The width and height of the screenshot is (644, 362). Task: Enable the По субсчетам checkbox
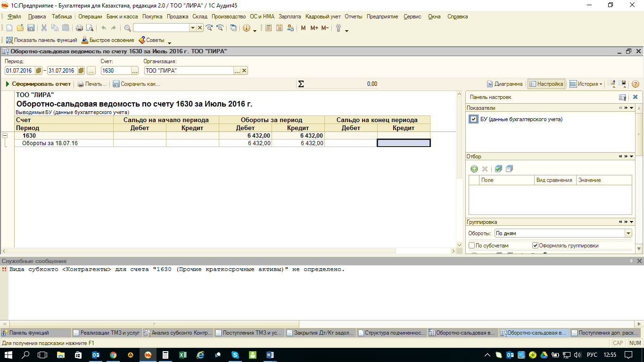[472, 246]
